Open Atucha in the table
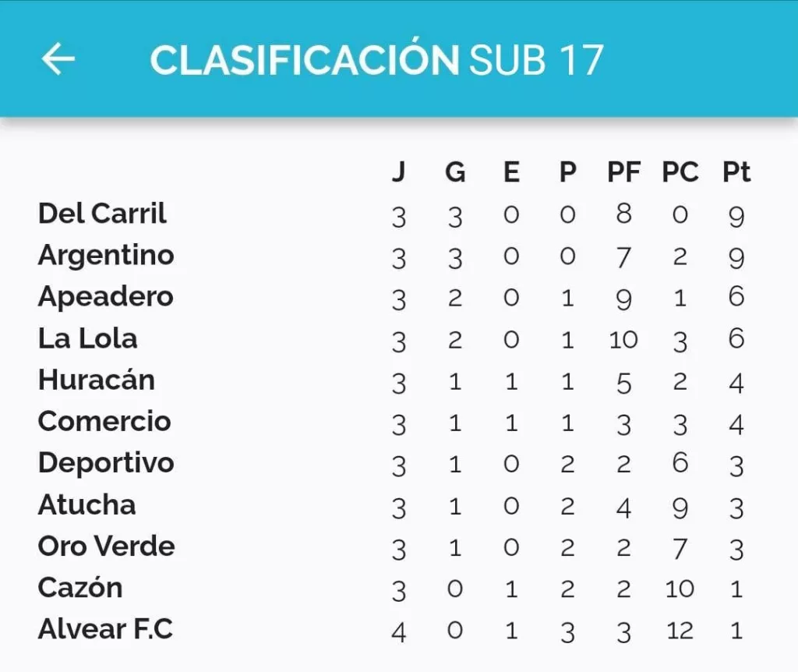 (x=87, y=505)
